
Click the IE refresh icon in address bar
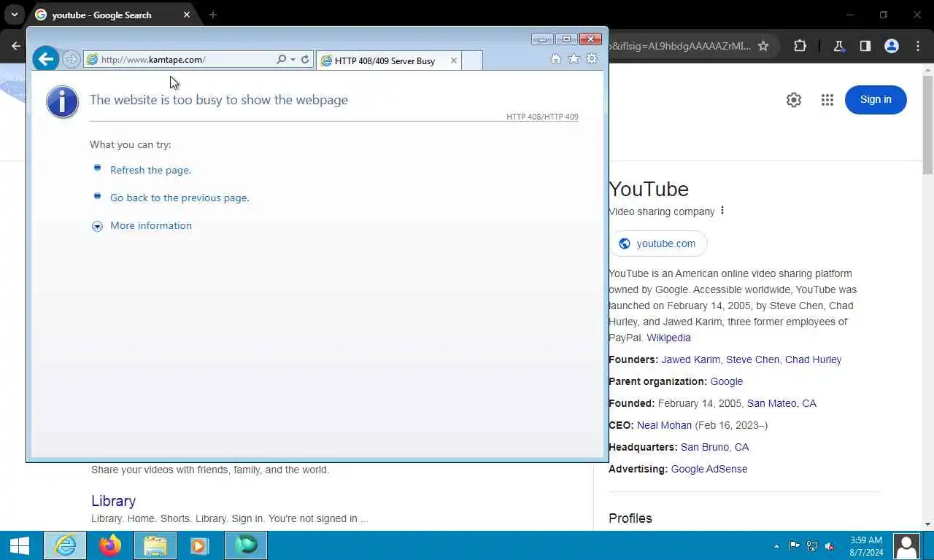[305, 60]
